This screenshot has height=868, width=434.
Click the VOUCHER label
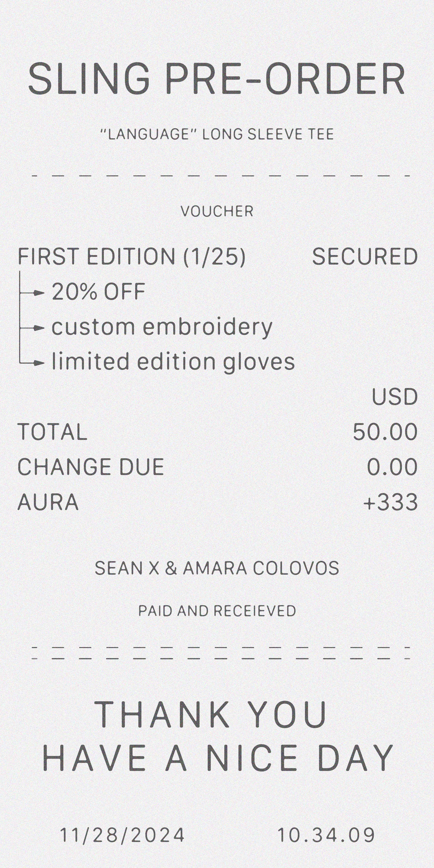pos(217,211)
